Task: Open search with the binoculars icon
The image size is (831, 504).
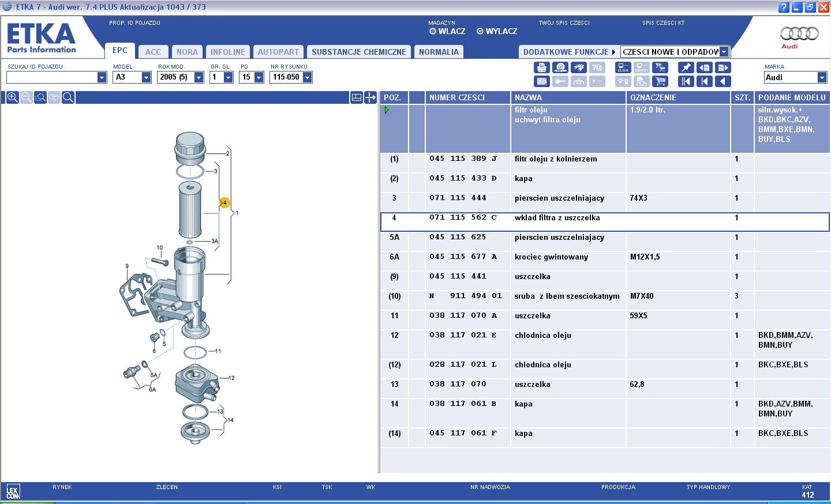Action: click(x=578, y=67)
